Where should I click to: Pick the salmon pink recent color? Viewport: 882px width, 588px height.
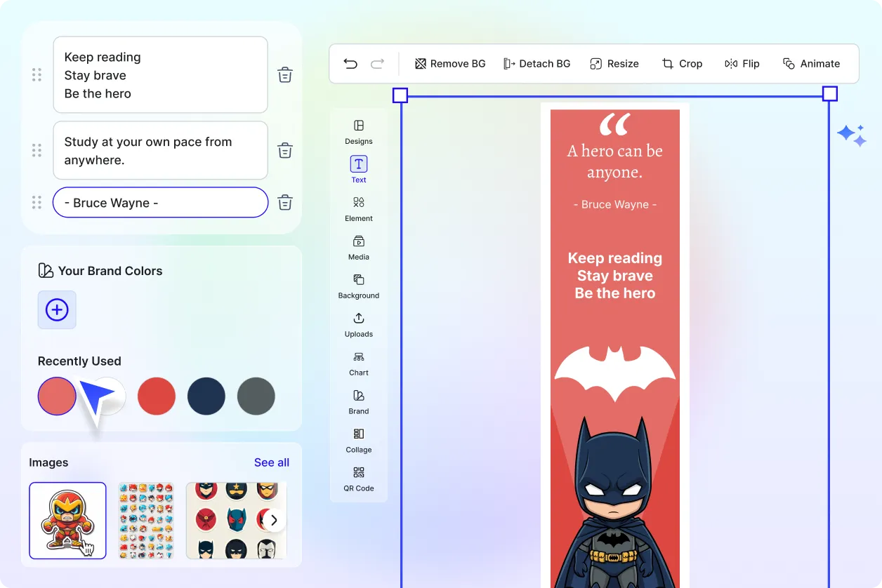[57, 396]
